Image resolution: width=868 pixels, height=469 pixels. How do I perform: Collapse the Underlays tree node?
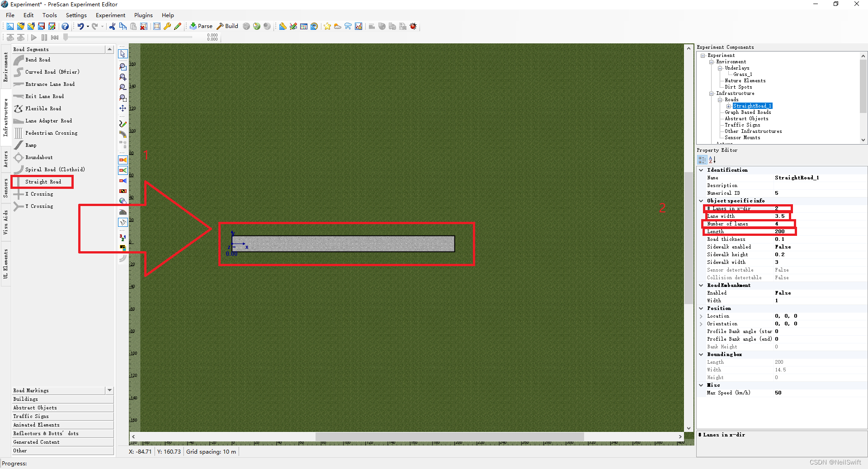click(720, 68)
